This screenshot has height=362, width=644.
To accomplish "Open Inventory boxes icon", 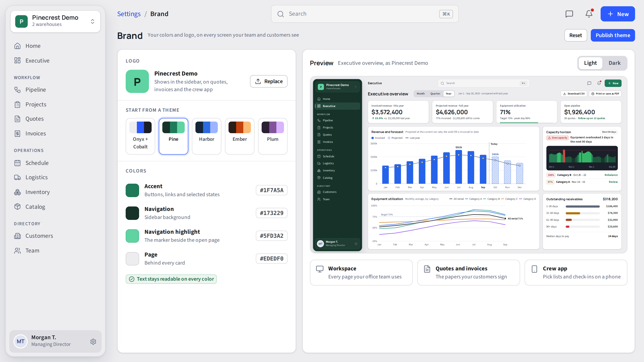I will pyautogui.click(x=17, y=192).
